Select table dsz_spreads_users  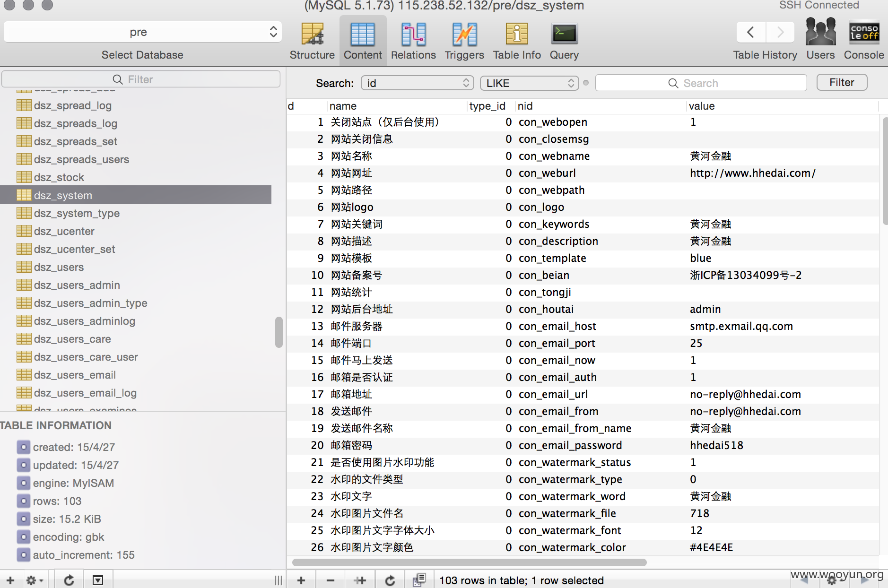coord(81,159)
